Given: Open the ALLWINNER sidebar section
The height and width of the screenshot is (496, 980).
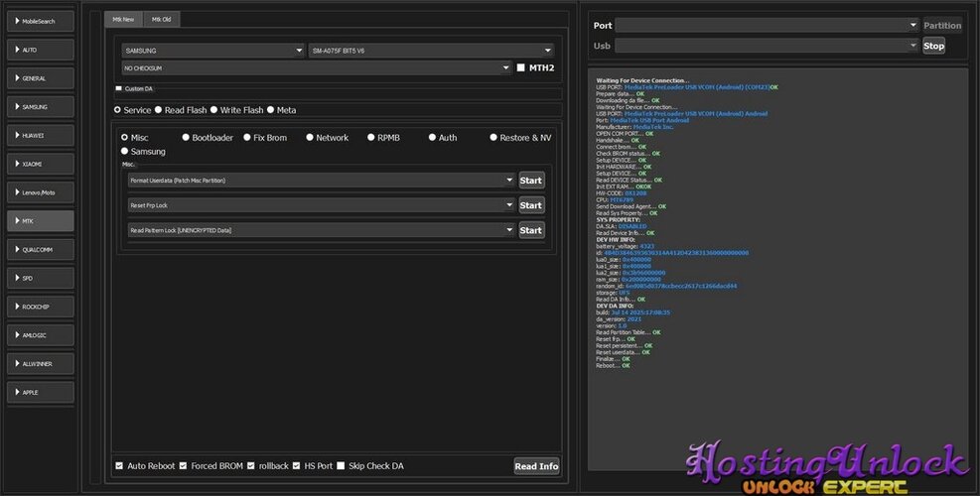Looking at the screenshot, I should point(41,363).
